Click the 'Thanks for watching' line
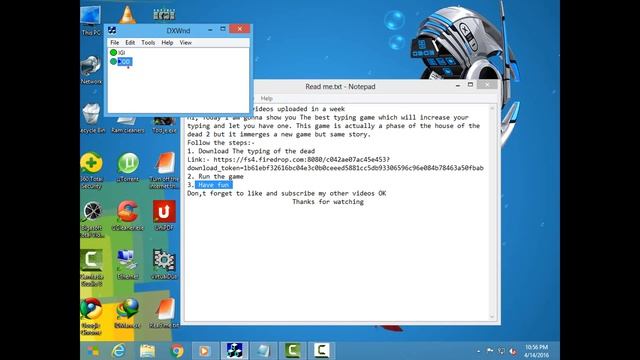 click(328, 202)
